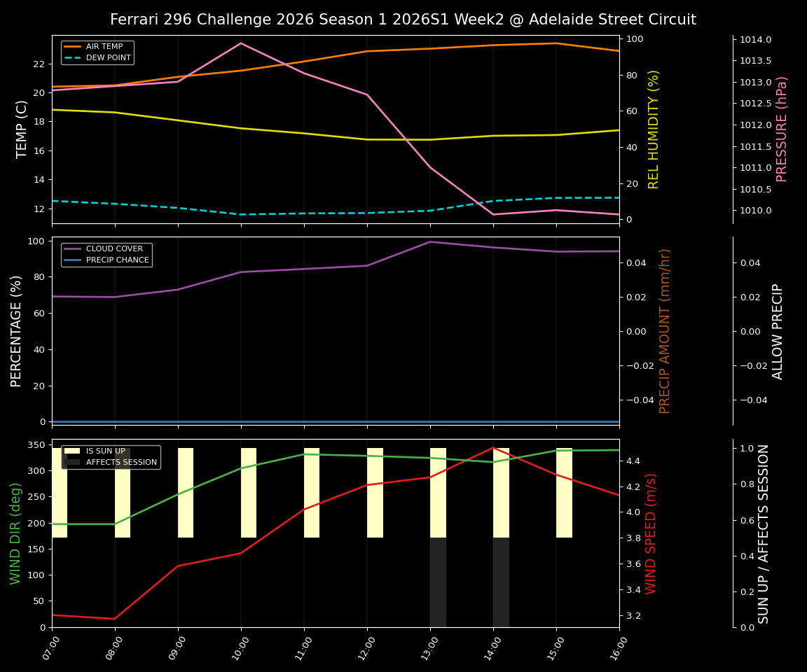This screenshot has height=672, width=807.
Task: Toggle the AIR TEMP legend entry
Action: click(104, 47)
